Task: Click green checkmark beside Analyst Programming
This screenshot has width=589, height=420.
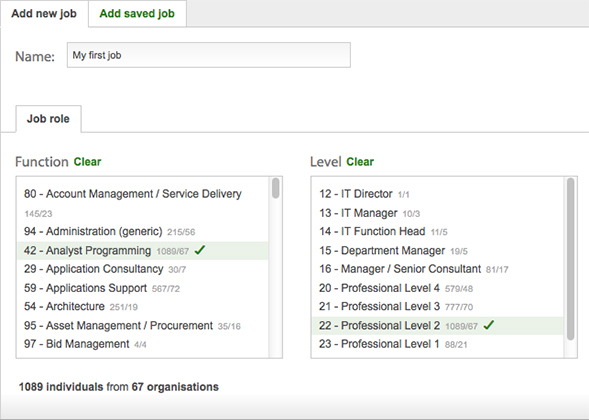Action: pyautogui.click(x=200, y=250)
